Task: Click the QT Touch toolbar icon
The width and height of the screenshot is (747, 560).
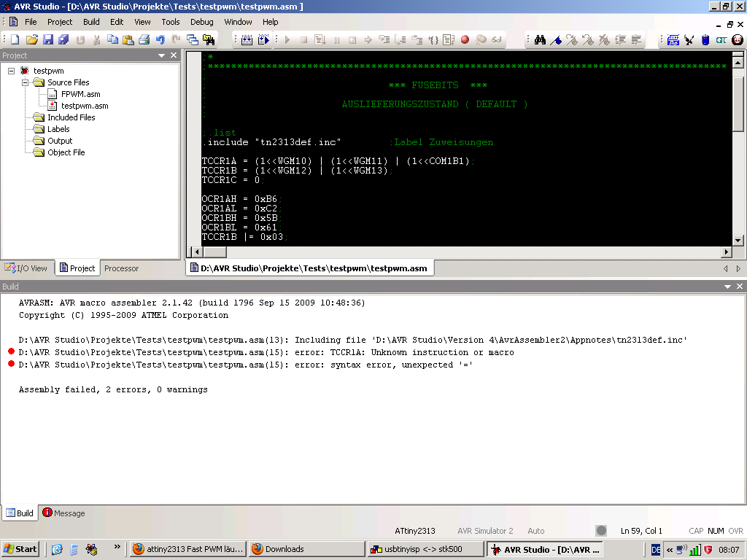Action: (721, 40)
